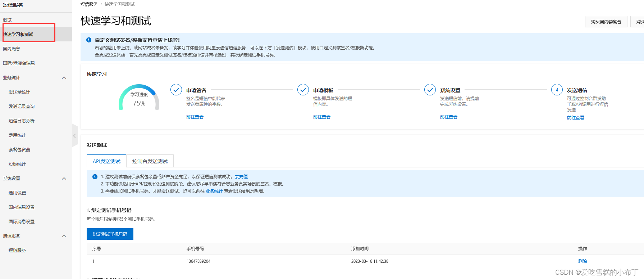Open 国际消息设置 in the sidebar

(22, 221)
